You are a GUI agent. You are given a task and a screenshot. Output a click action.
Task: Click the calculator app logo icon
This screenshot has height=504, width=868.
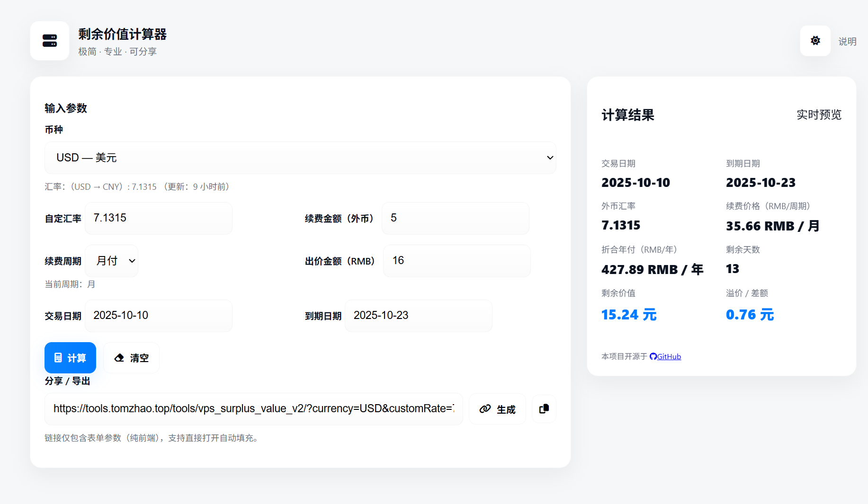[x=50, y=41]
